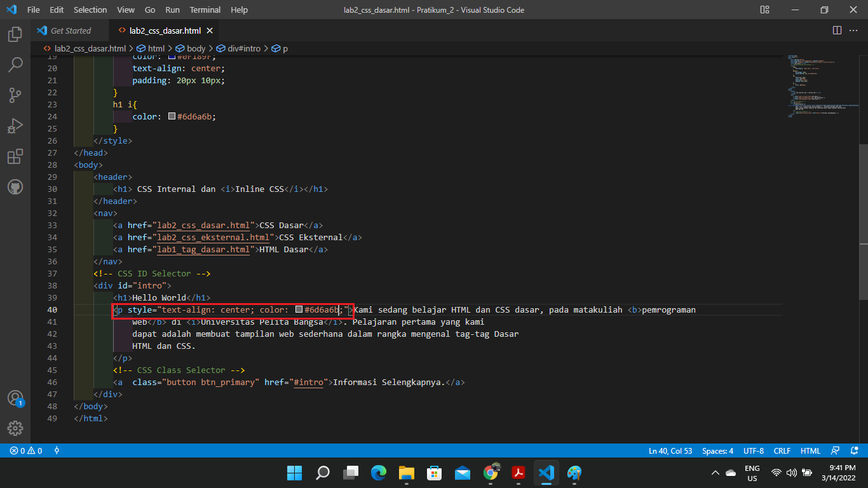
Task: Open Source Control view
Action: point(15,95)
